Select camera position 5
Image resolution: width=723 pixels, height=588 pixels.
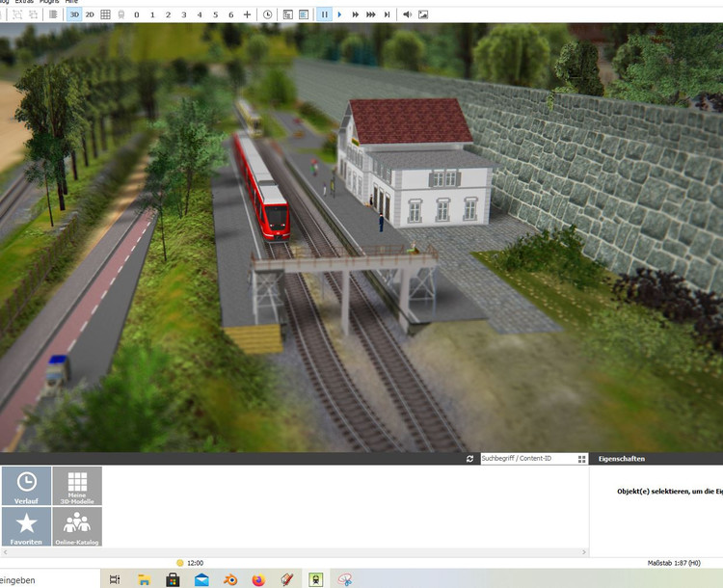coord(215,14)
